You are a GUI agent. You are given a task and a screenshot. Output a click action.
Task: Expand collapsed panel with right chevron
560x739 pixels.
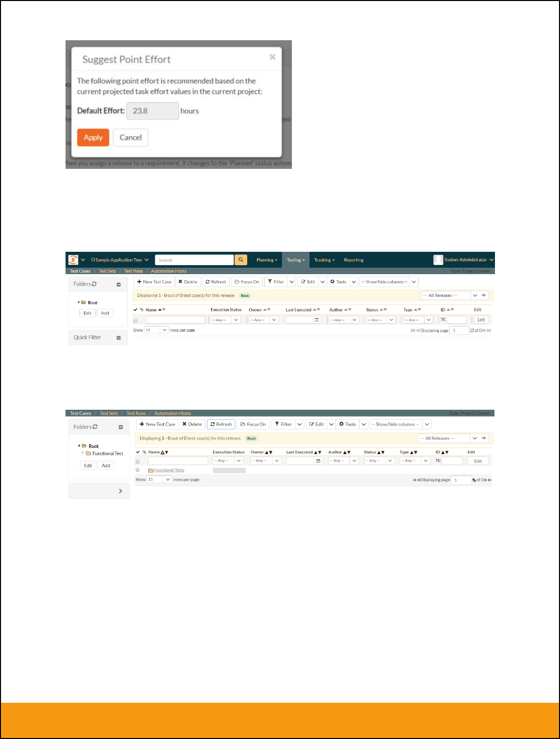coord(120,491)
